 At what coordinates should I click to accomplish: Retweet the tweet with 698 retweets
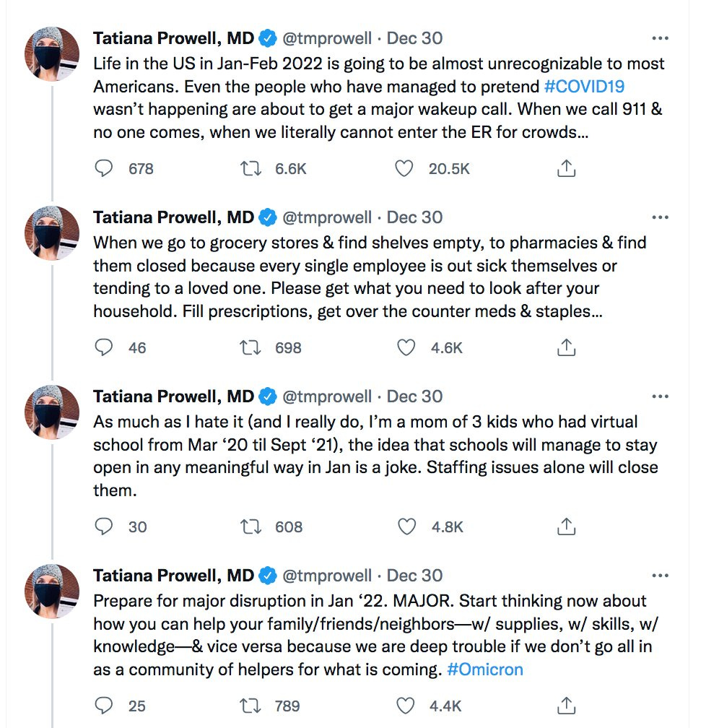click(x=250, y=347)
